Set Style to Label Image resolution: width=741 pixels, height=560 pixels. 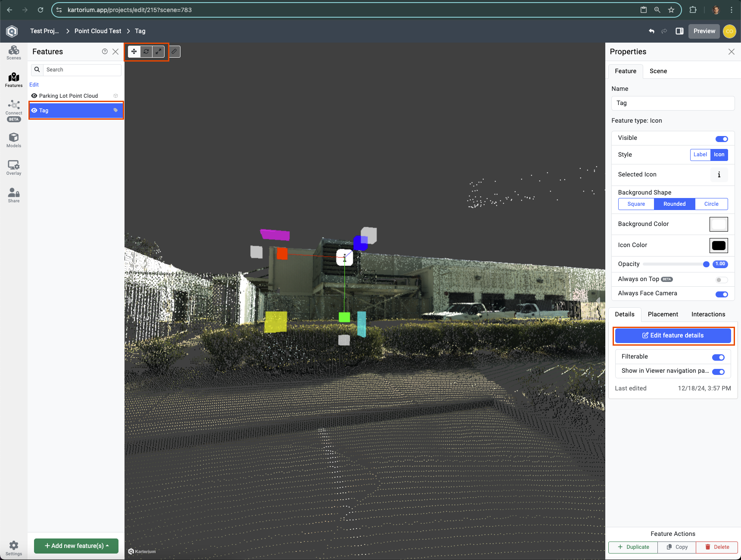pos(700,155)
